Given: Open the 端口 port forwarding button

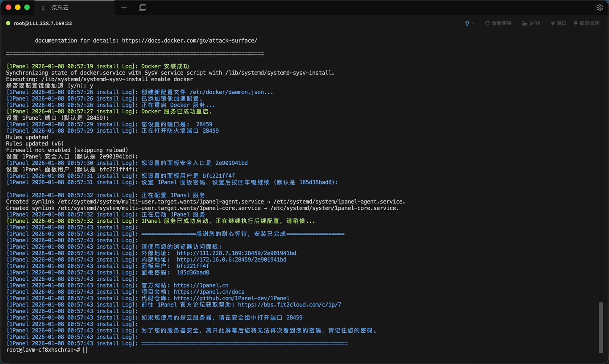Looking at the screenshot, I should pyautogui.click(x=558, y=23).
